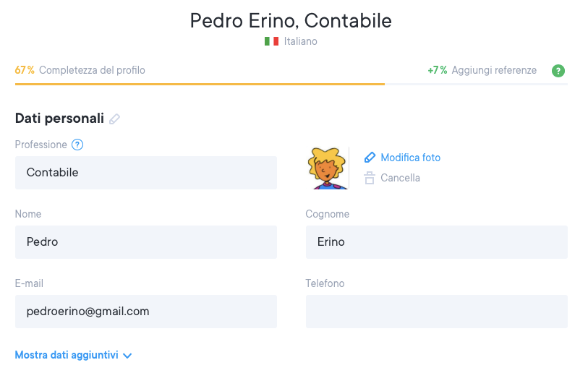Click the Mostra dati aggiuntivi text

[67, 356]
